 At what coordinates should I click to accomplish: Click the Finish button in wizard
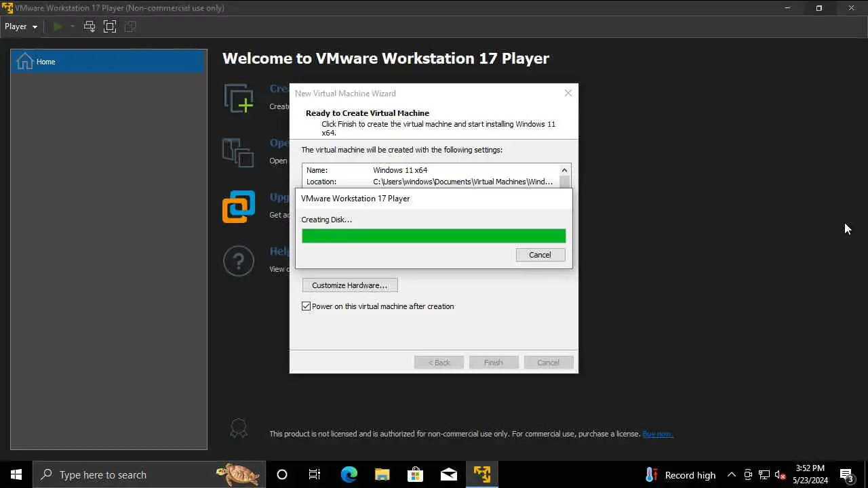tap(494, 363)
